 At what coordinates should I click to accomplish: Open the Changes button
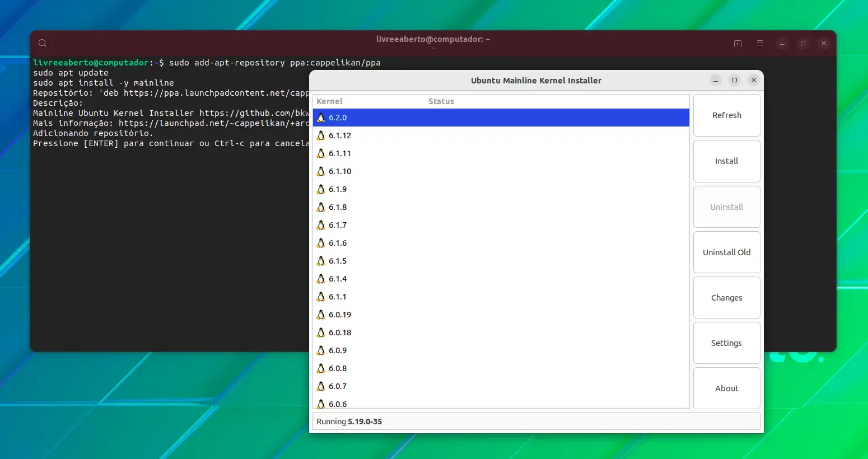pyautogui.click(x=727, y=298)
